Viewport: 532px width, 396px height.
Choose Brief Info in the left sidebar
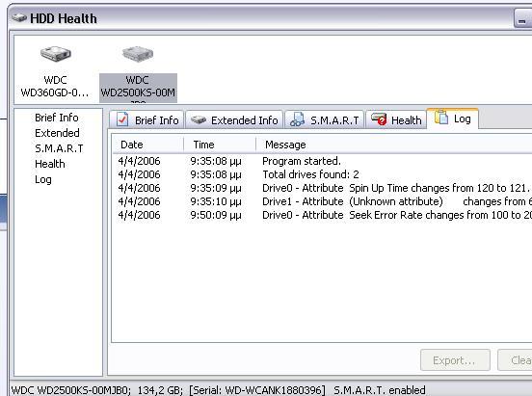pos(57,118)
